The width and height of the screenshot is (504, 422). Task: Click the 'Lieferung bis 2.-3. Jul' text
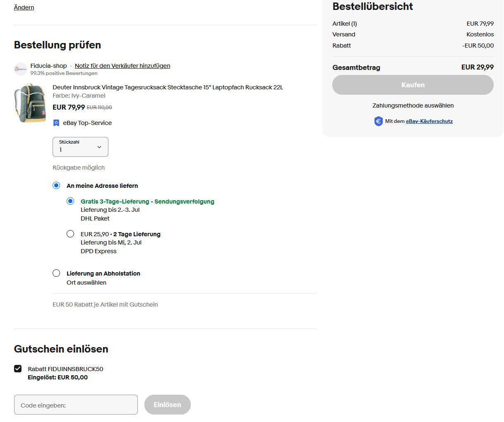tap(110, 210)
